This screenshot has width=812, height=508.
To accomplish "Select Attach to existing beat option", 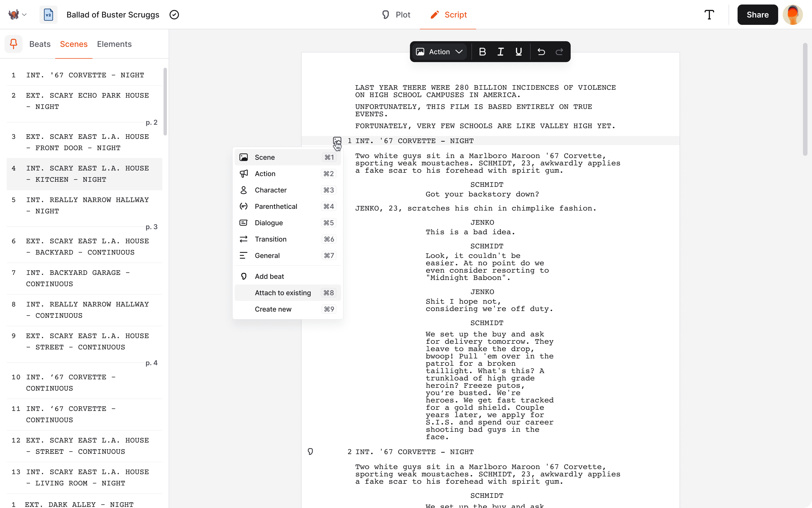I will click(x=288, y=293).
